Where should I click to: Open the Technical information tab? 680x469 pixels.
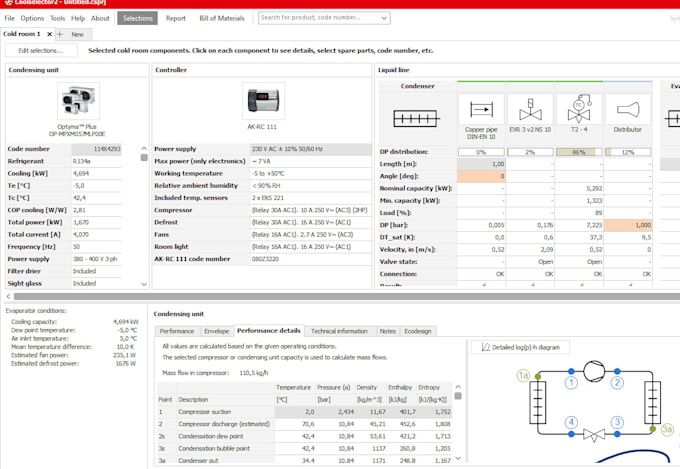(x=339, y=331)
